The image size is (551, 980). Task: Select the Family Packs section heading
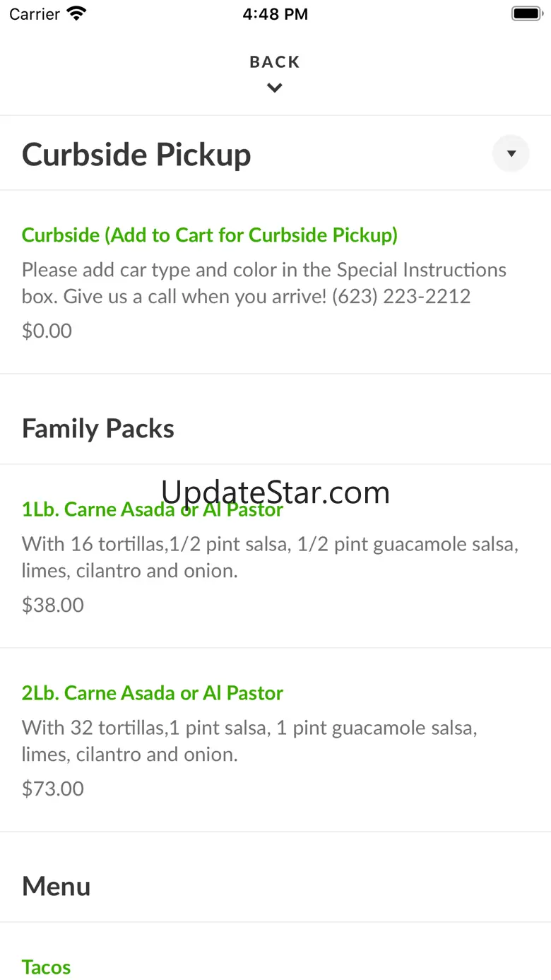pos(97,429)
